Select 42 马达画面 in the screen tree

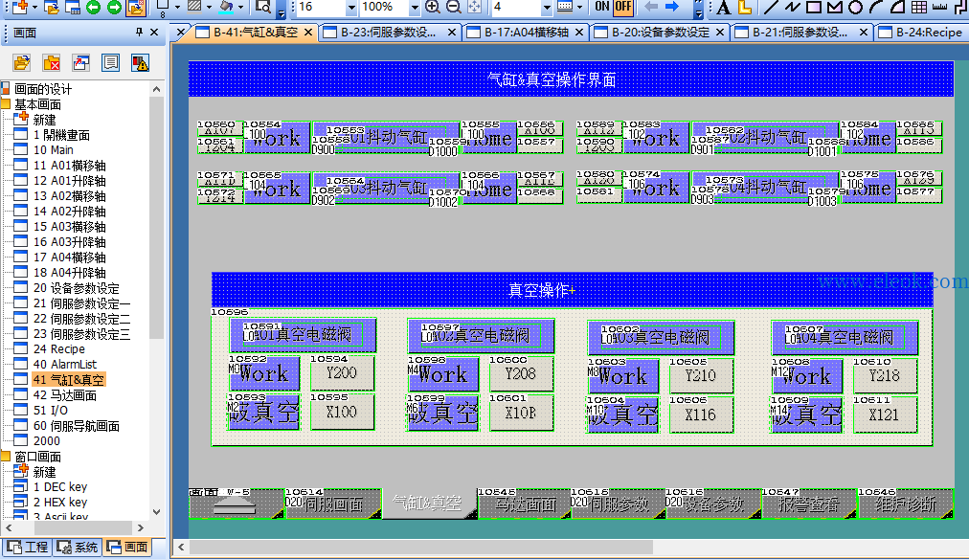64,394
